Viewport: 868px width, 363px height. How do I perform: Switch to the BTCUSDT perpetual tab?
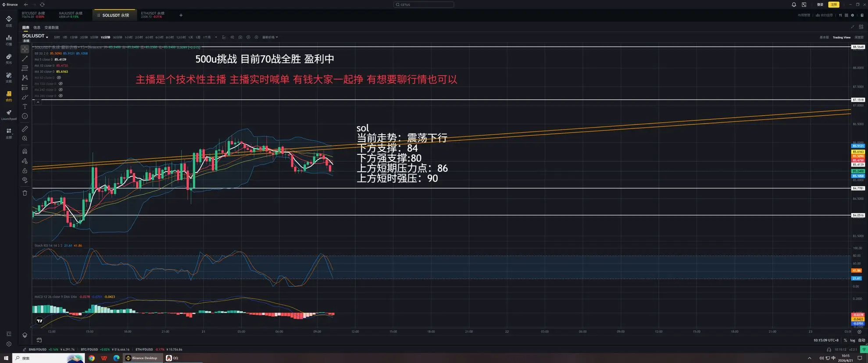click(34, 15)
